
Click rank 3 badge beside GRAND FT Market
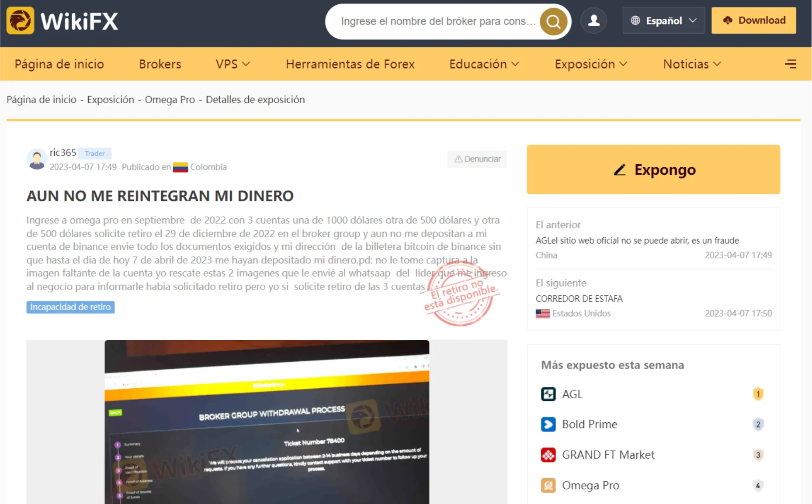pyautogui.click(x=758, y=455)
